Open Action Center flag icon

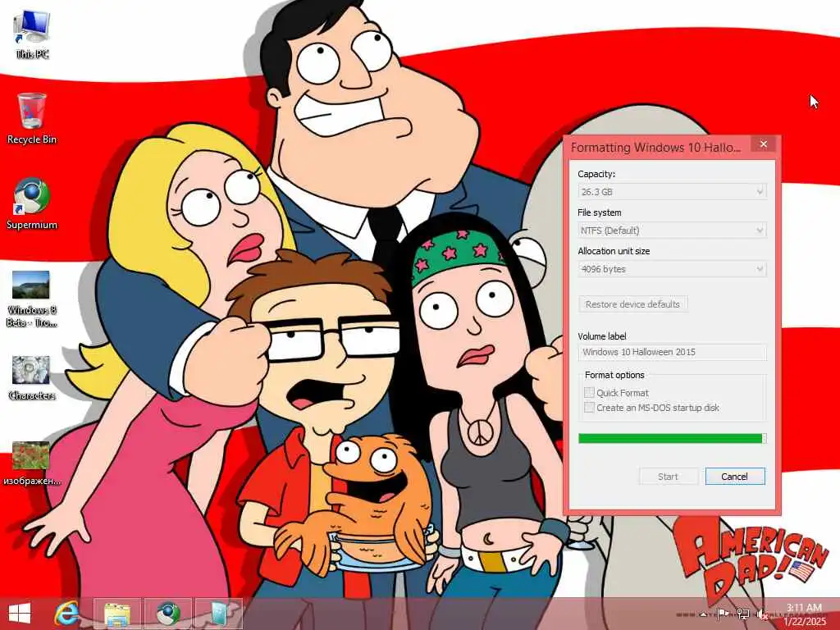point(723,614)
